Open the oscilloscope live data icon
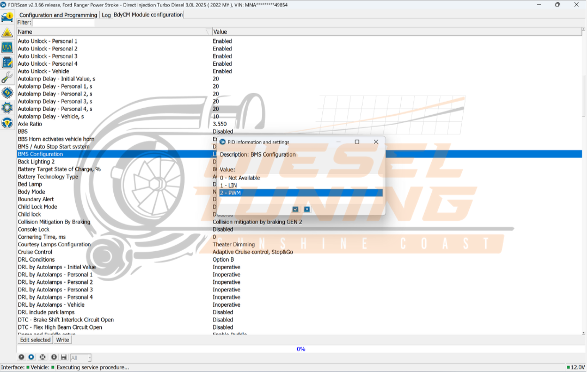Viewport: 588px width, 372px height. (x=7, y=47)
